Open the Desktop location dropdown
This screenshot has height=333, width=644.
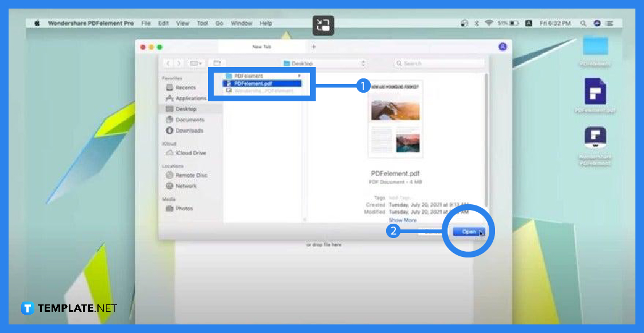click(324, 64)
